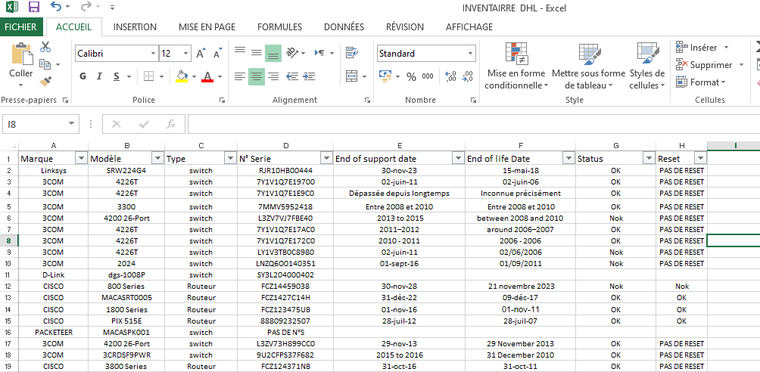The width and height of the screenshot is (760, 372).
Task: Click Styles de cellules button
Action: pyautogui.click(x=647, y=66)
